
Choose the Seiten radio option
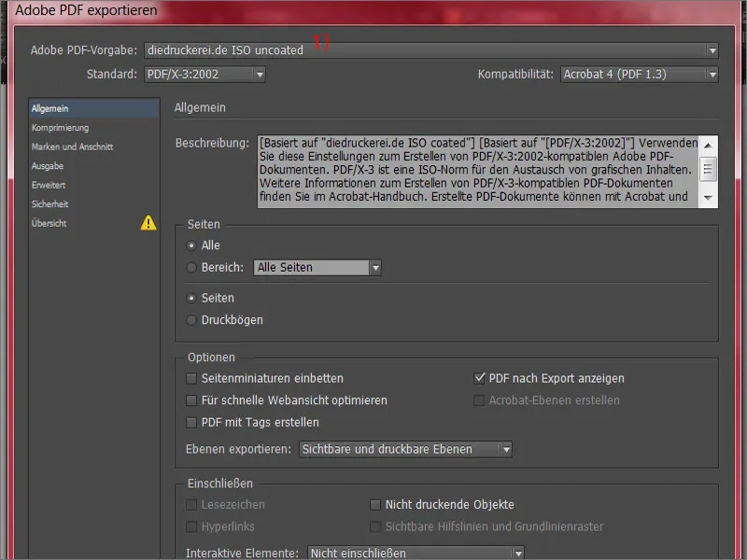coord(191,298)
